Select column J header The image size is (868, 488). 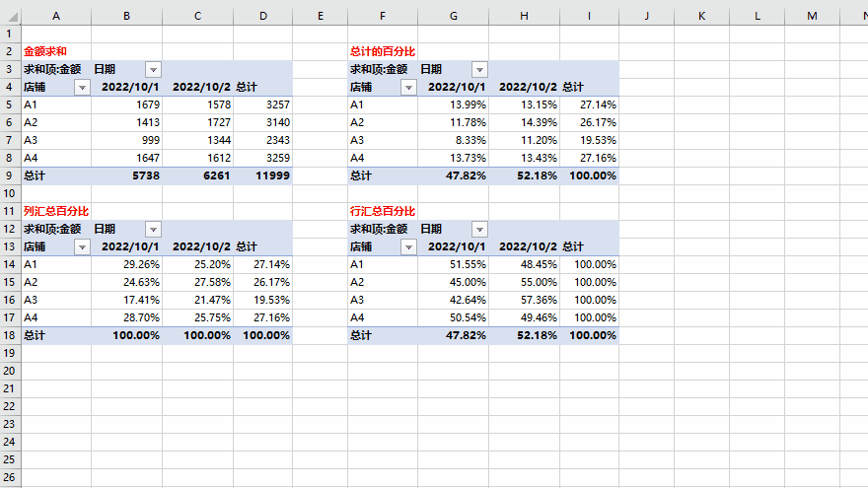(646, 16)
